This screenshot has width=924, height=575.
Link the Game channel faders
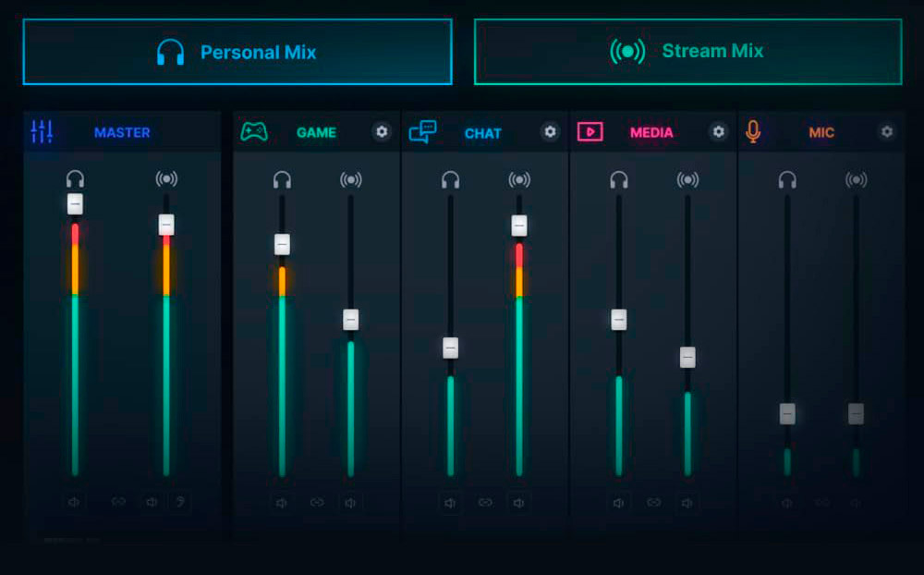(317, 503)
